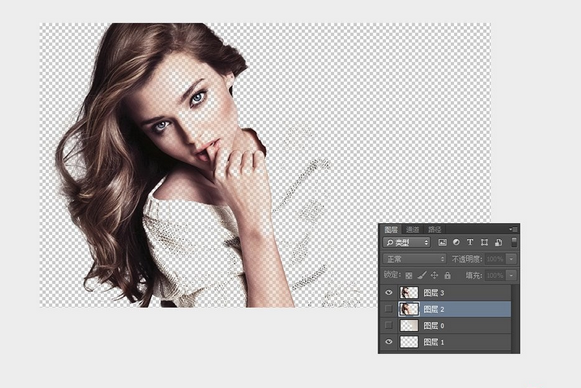Open the fill slider dropdown arrow
The image size is (581, 388).
click(x=511, y=275)
